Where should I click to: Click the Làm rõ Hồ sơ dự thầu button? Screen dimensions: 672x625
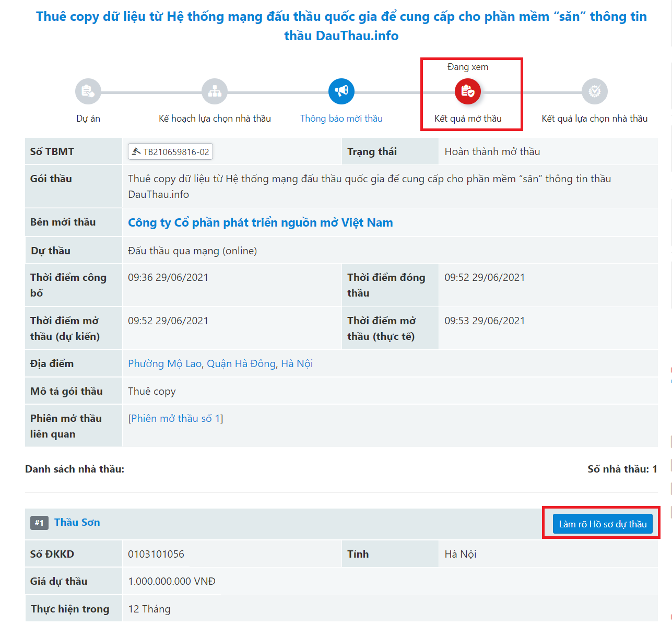(x=603, y=524)
